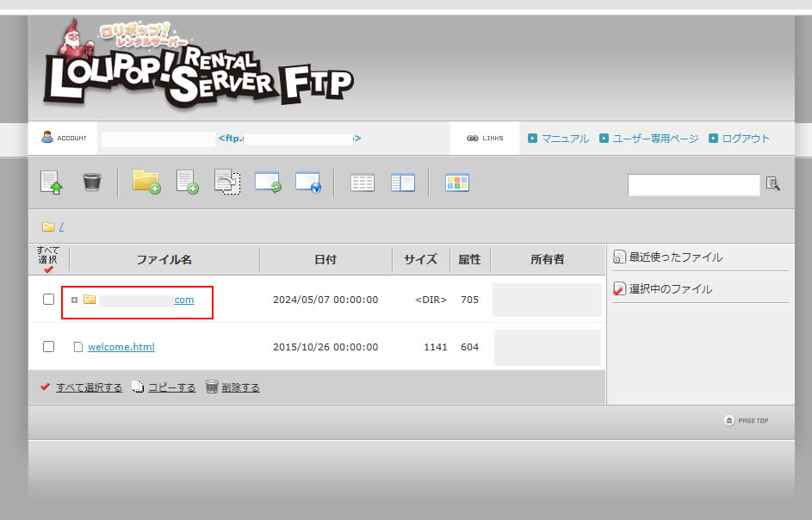Create a new folder with the folder-plus icon
Viewport: 812px width, 520px height.
pos(145,182)
